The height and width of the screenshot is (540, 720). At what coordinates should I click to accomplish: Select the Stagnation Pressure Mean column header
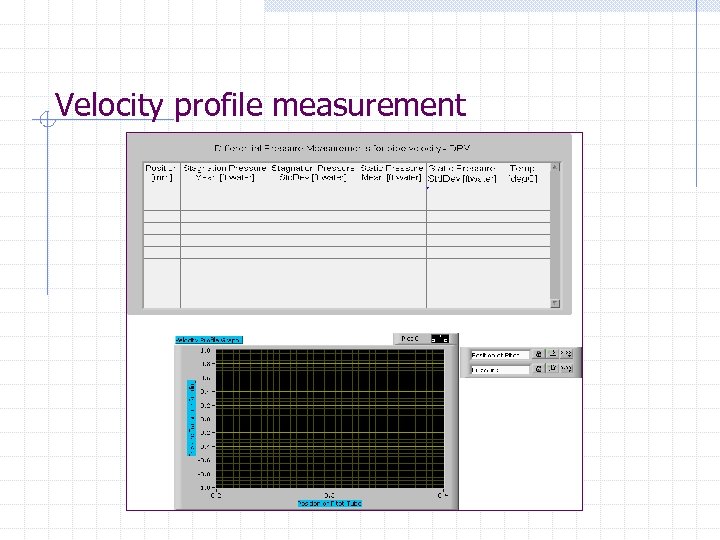click(225, 173)
